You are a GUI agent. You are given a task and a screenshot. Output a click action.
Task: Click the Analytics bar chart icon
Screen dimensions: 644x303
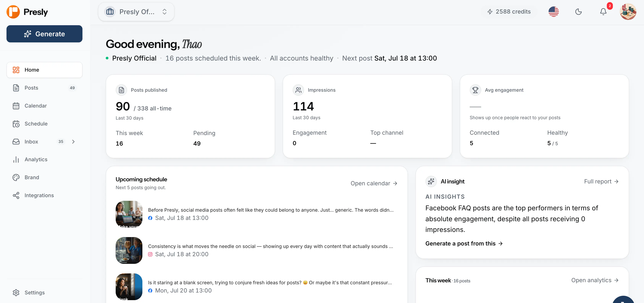(x=16, y=160)
